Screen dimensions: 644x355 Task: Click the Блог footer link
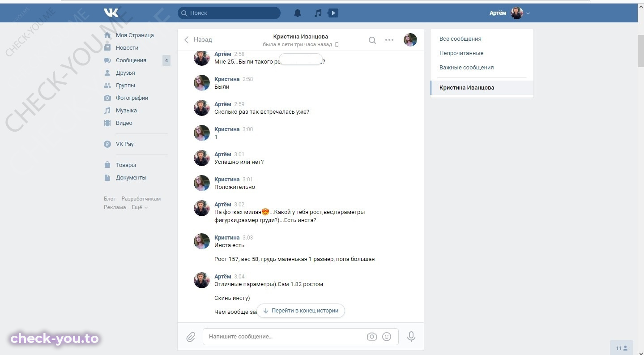pyautogui.click(x=110, y=199)
